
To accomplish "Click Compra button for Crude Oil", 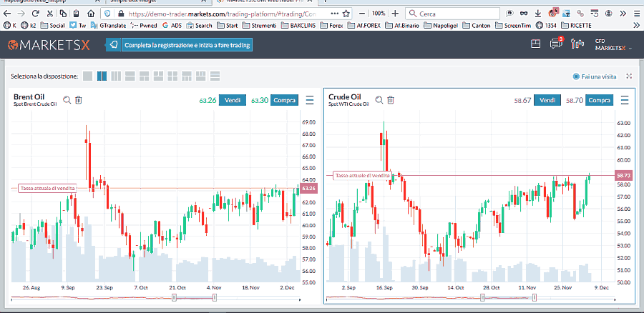I will [599, 100].
